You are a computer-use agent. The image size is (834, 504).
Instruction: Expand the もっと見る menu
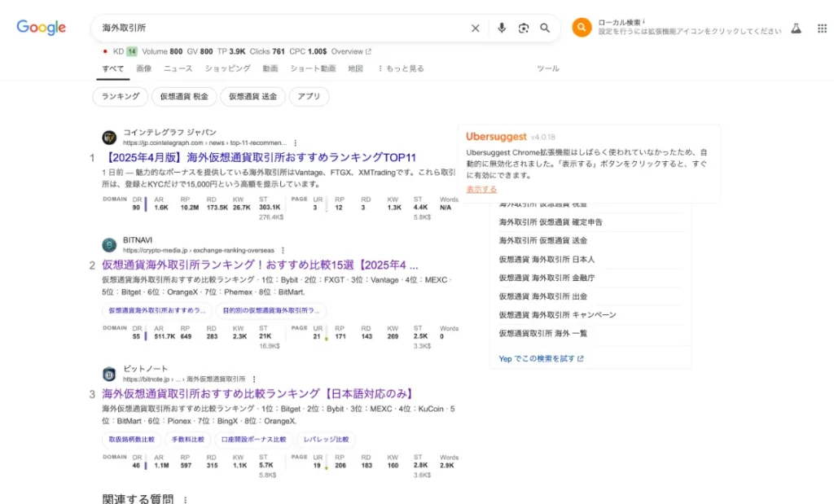[401, 68]
